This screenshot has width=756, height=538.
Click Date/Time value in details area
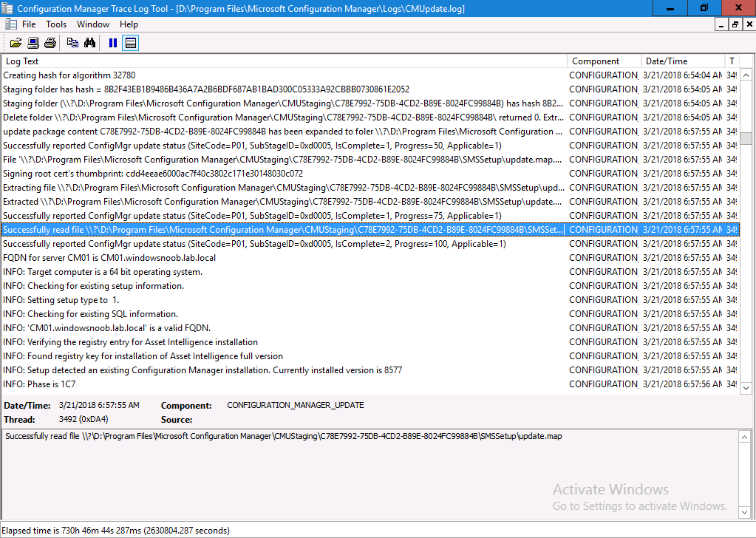(x=99, y=405)
